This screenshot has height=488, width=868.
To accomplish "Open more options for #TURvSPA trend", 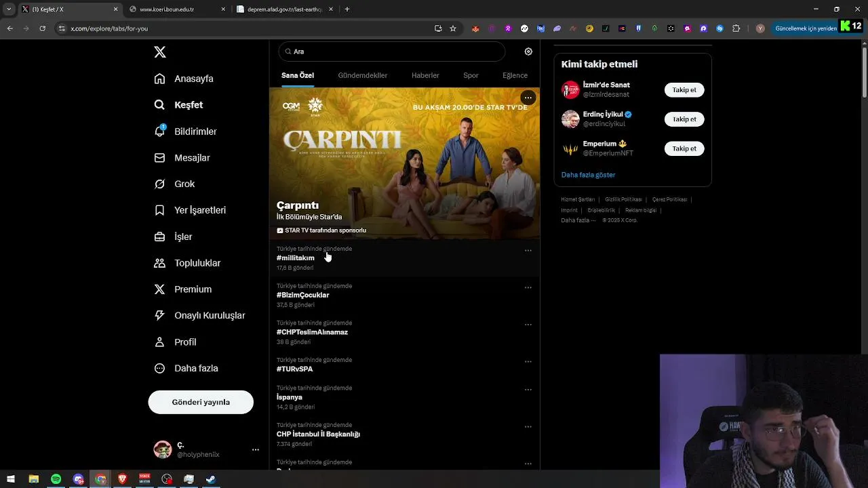I will coord(528,362).
